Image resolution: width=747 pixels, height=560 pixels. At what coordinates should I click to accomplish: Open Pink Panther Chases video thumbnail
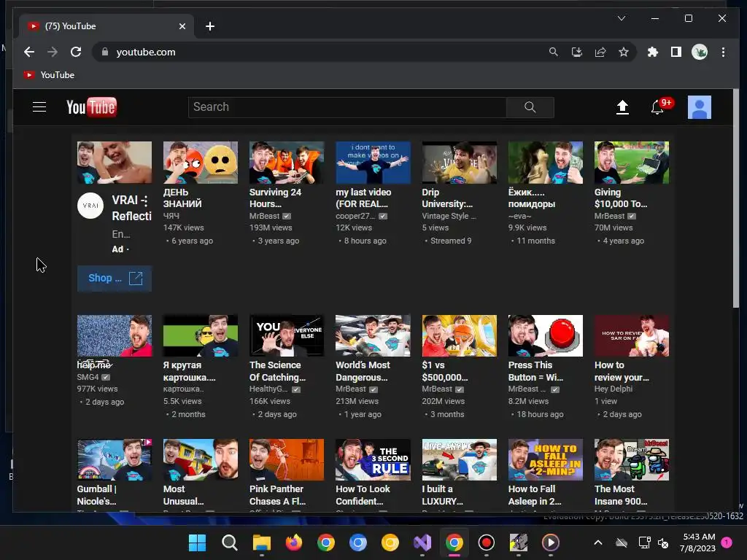point(287,459)
